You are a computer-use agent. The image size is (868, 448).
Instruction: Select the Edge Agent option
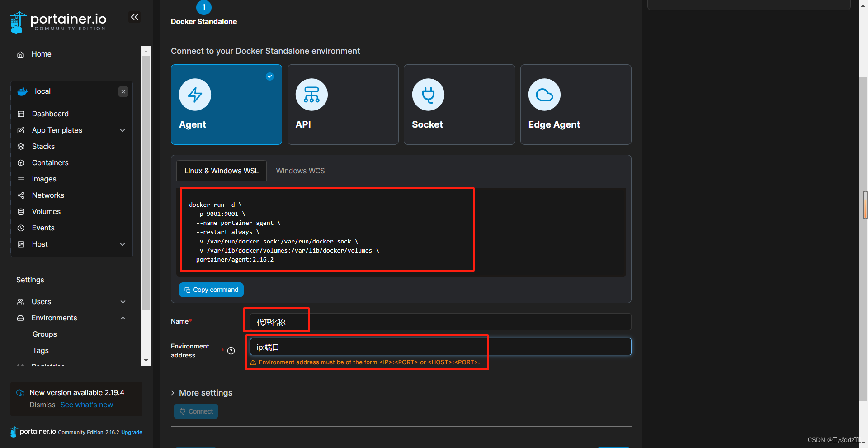[576, 105]
